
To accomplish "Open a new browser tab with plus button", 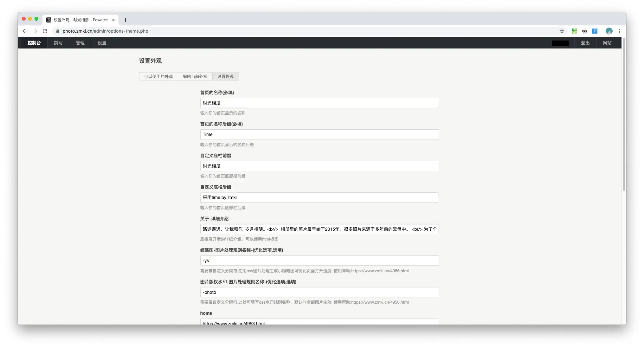I will (126, 20).
